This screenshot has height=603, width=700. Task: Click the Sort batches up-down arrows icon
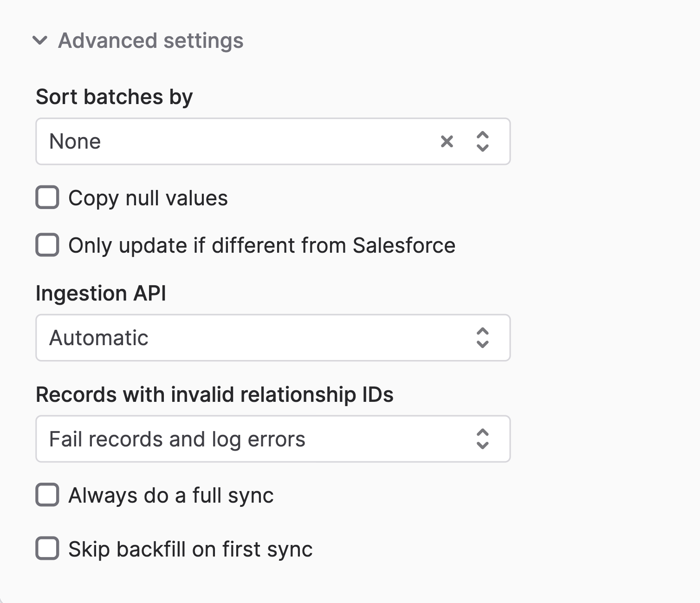tap(483, 141)
